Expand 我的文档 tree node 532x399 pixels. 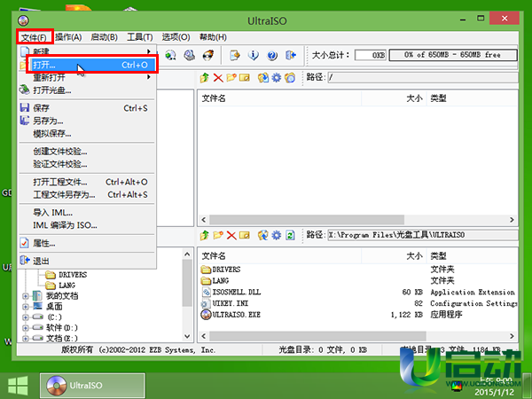(x=26, y=296)
